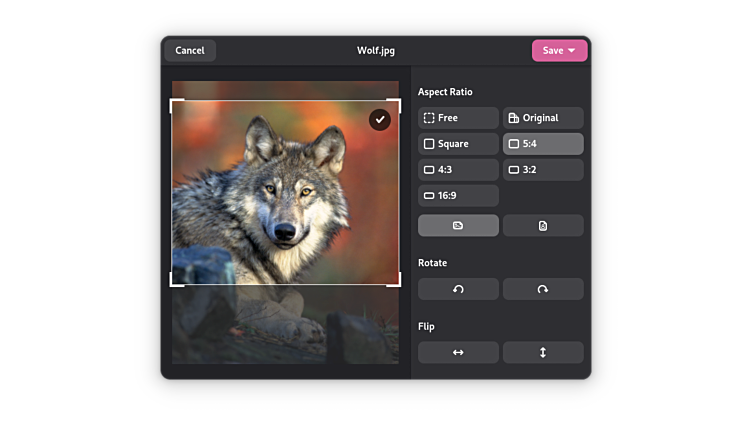Rotate the image counter-clockwise
Screen dimensions: 752x423
click(x=458, y=289)
